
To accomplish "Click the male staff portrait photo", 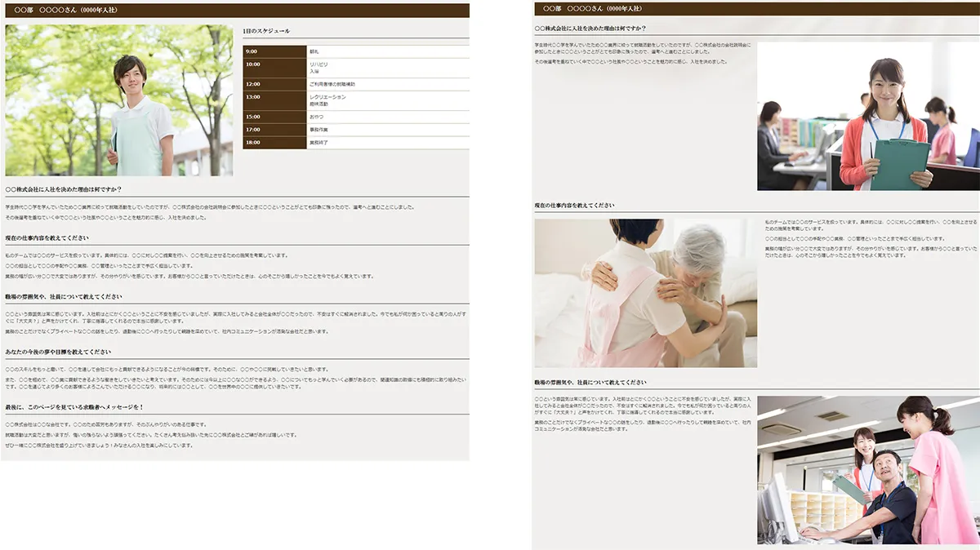I will 118,98.
